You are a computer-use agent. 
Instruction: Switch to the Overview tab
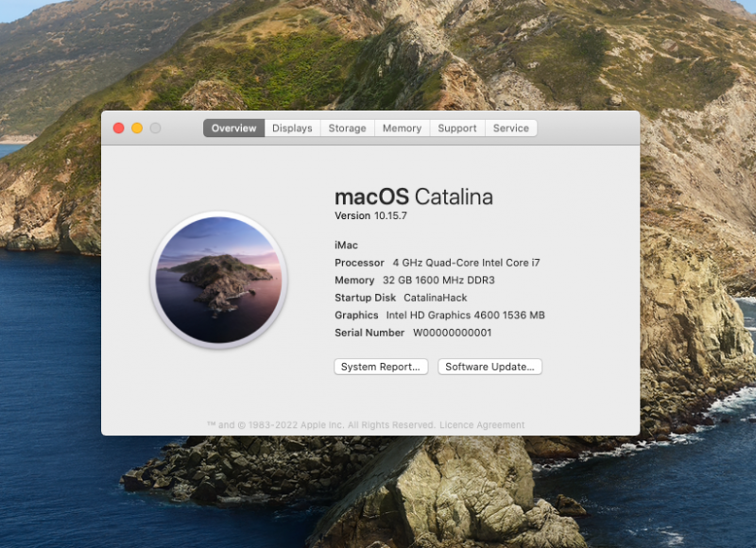(233, 128)
